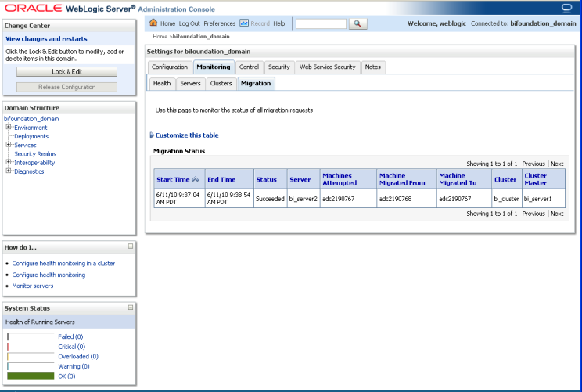Click Next above the migration table
Image resolution: width=582 pixels, height=392 pixels.
[557, 164]
